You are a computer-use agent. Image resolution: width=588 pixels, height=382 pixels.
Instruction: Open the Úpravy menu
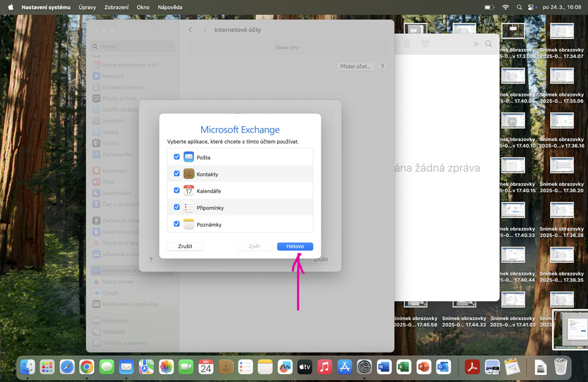(87, 7)
